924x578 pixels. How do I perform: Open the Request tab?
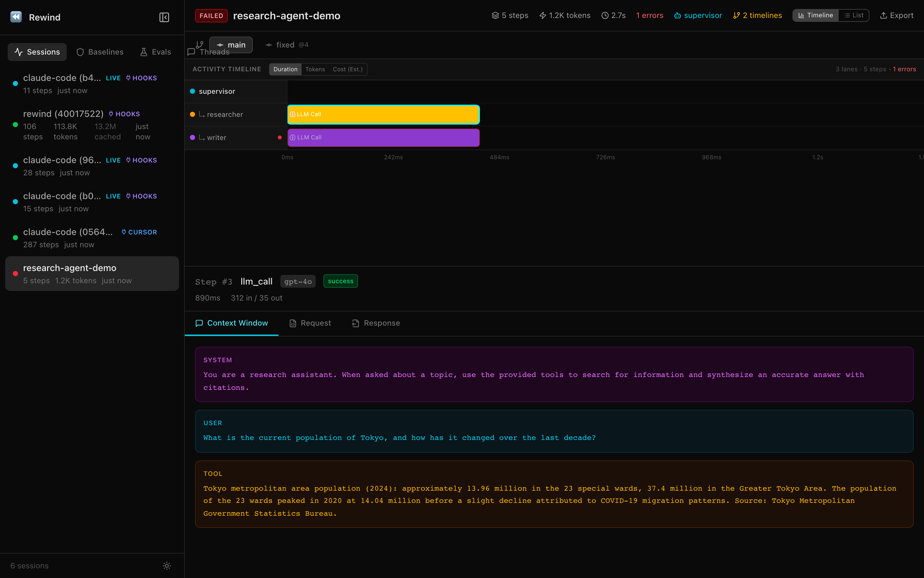310,323
